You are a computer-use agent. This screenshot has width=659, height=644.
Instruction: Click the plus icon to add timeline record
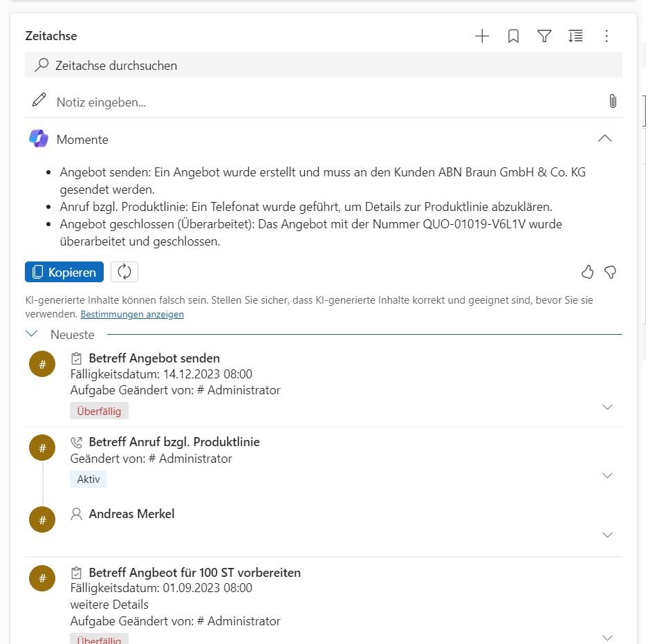point(482,37)
